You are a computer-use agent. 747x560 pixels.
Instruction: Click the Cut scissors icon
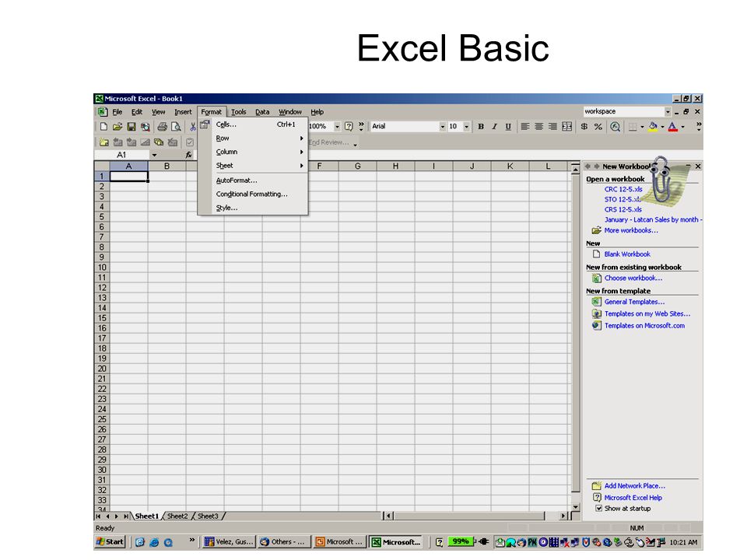coord(192,127)
